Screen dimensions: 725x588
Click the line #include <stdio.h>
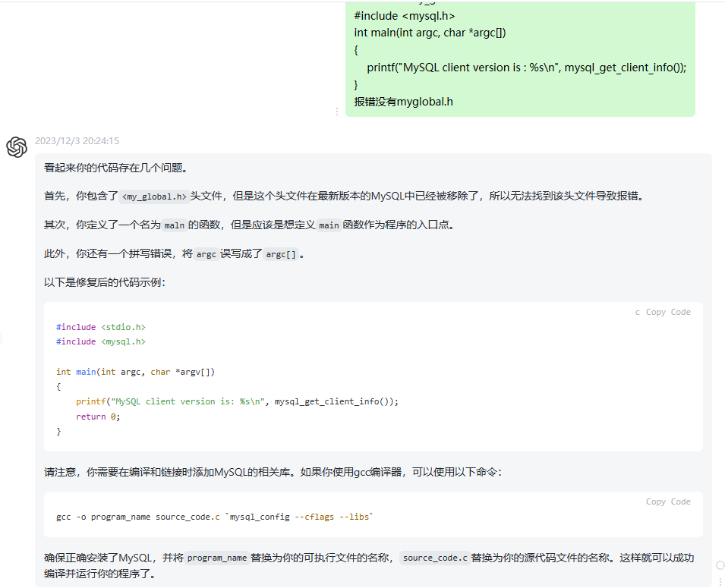101,327
